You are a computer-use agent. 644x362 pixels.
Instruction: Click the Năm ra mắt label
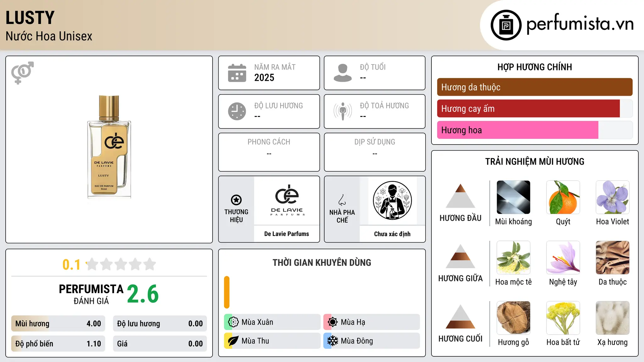[x=275, y=67]
